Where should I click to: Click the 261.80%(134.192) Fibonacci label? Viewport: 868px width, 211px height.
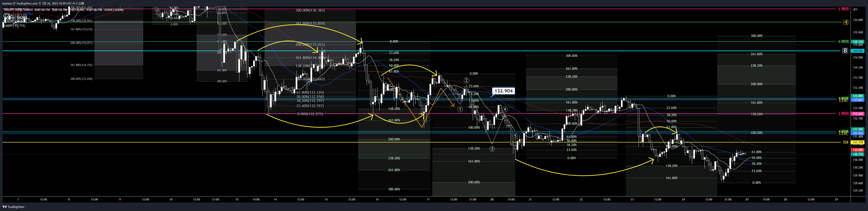(x=81, y=65)
